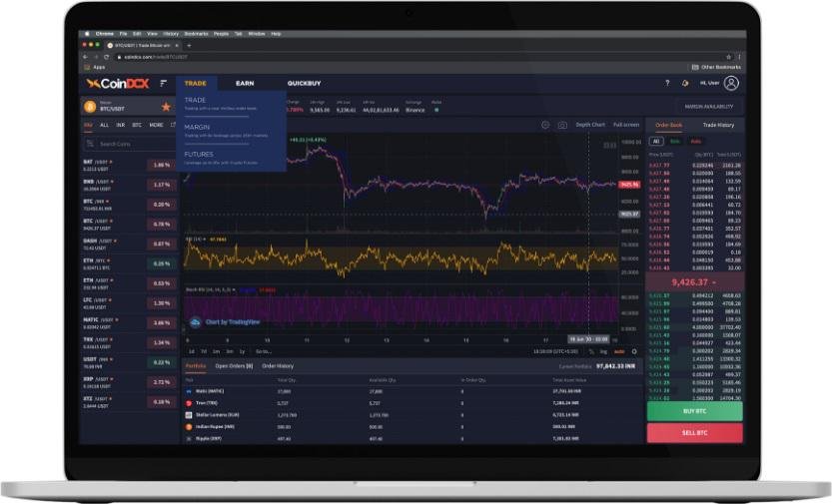Select LTC/USDT in the market list
The width and height of the screenshot is (832, 504).
pos(130,303)
